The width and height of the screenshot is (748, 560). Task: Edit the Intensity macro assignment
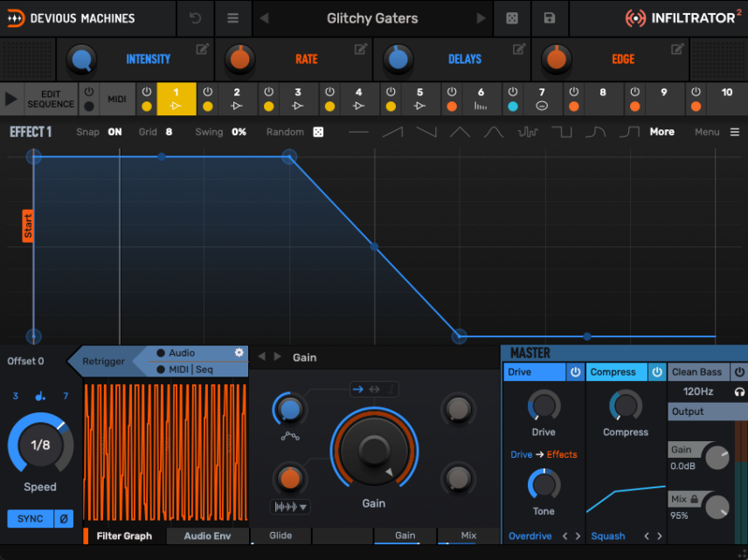pyautogui.click(x=202, y=49)
